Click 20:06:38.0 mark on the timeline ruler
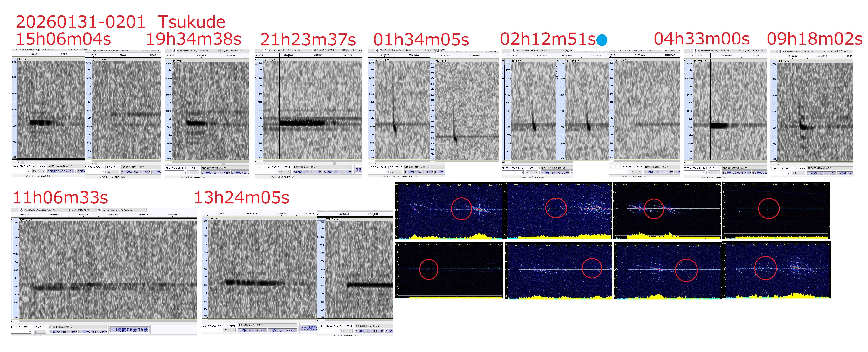The height and width of the screenshot is (352, 868). pyautogui.click(x=113, y=214)
